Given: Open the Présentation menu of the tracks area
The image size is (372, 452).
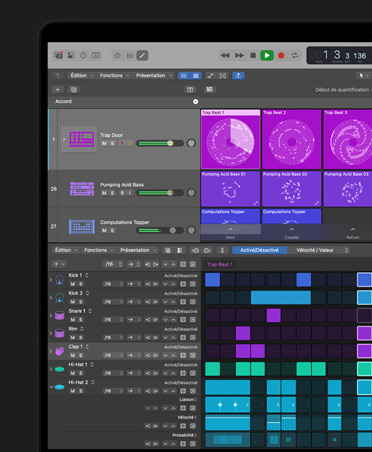Looking at the screenshot, I should (x=154, y=75).
